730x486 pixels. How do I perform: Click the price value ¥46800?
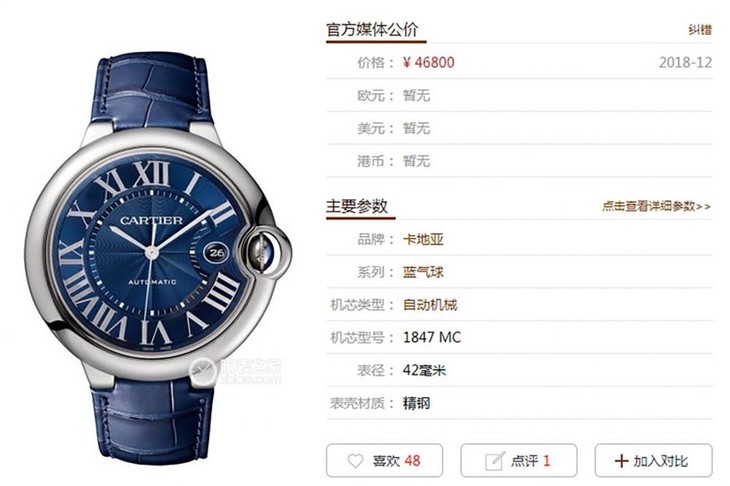(x=428, y=62)
